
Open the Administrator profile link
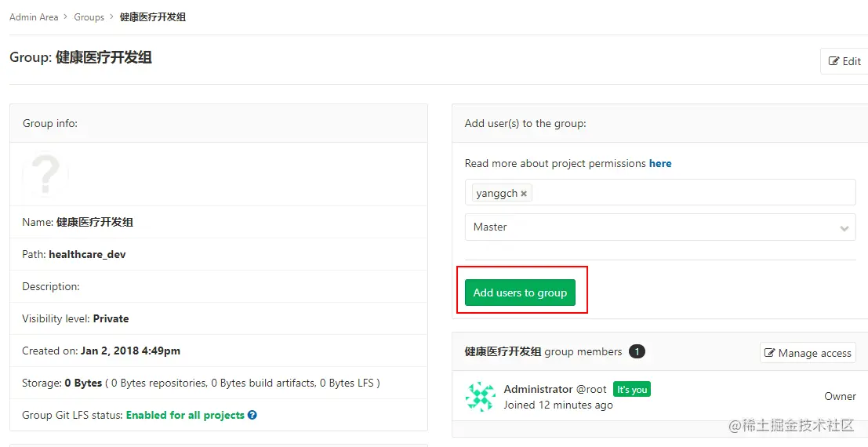(x=538, y=390)
